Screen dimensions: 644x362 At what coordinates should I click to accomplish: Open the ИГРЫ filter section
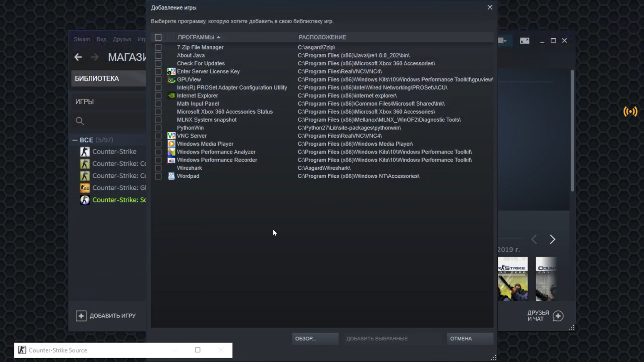point(85,102)
